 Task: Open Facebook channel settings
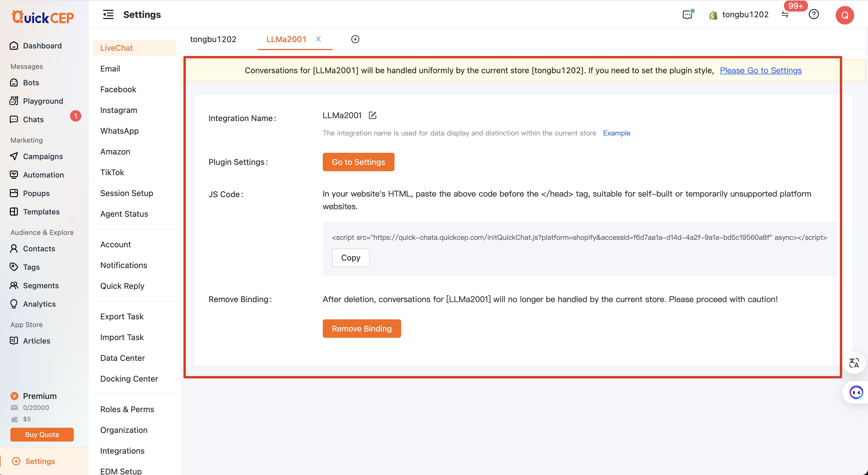(118, 89)
